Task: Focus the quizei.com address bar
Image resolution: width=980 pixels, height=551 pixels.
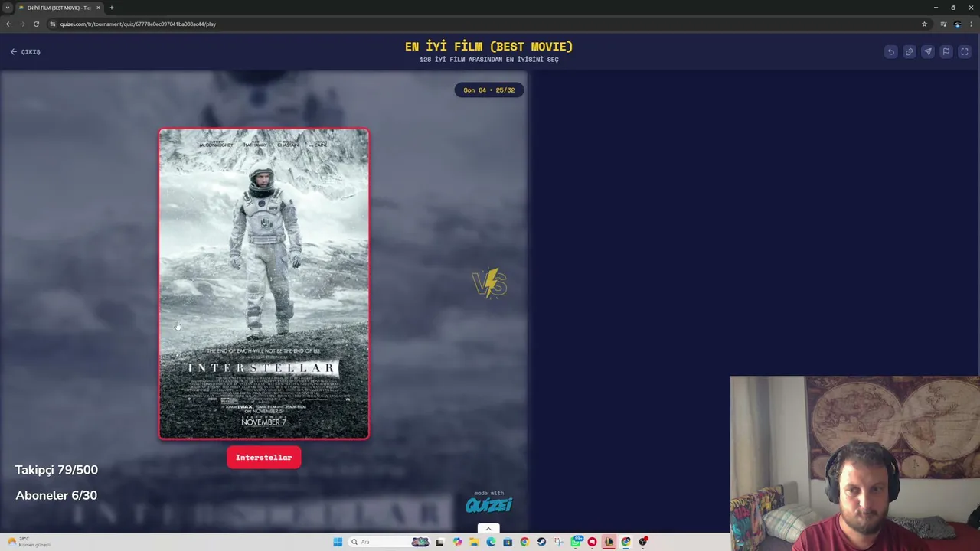Action: (x=488, y=24)
